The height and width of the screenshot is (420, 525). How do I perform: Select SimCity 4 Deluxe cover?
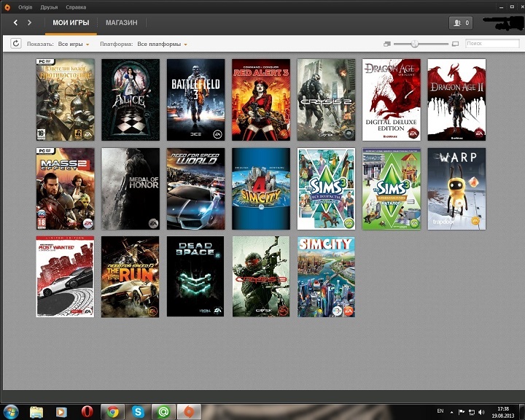point(261,189)
